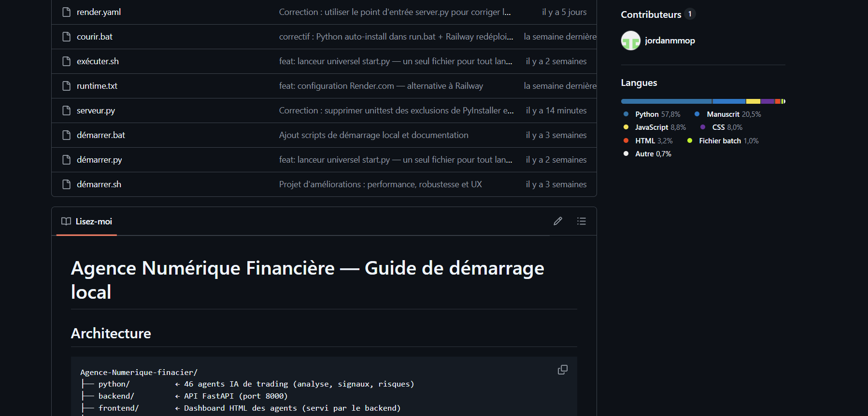The image size is (868, 416).
Task: Click the file icon beside render.yaml
Action: coord(67,12)
